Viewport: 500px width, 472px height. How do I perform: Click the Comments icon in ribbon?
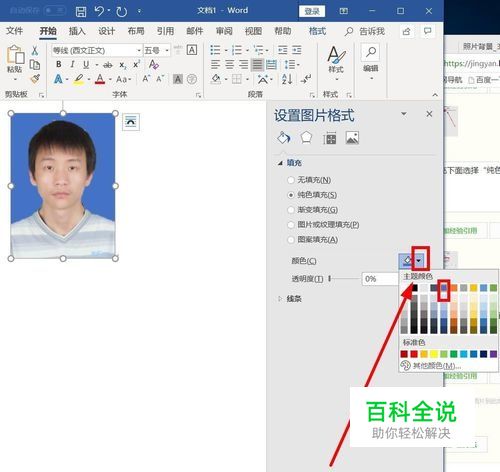coord(427,31)
